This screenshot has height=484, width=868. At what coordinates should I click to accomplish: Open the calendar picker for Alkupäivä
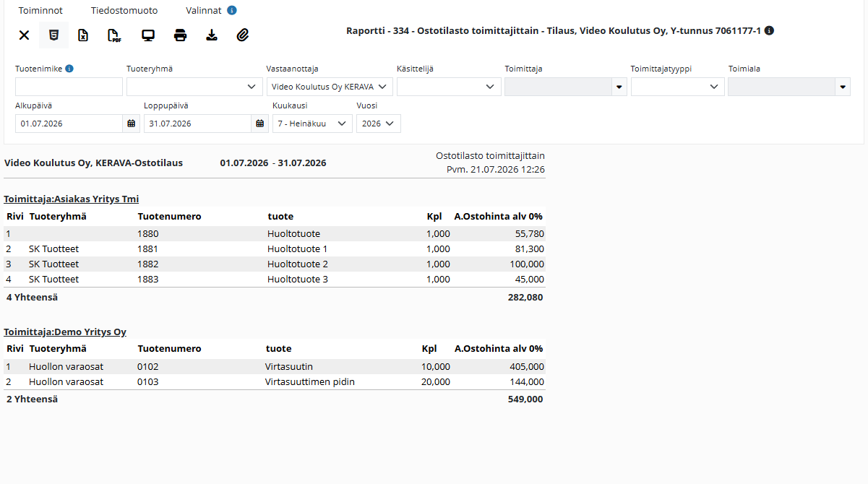tap(132, 124)
